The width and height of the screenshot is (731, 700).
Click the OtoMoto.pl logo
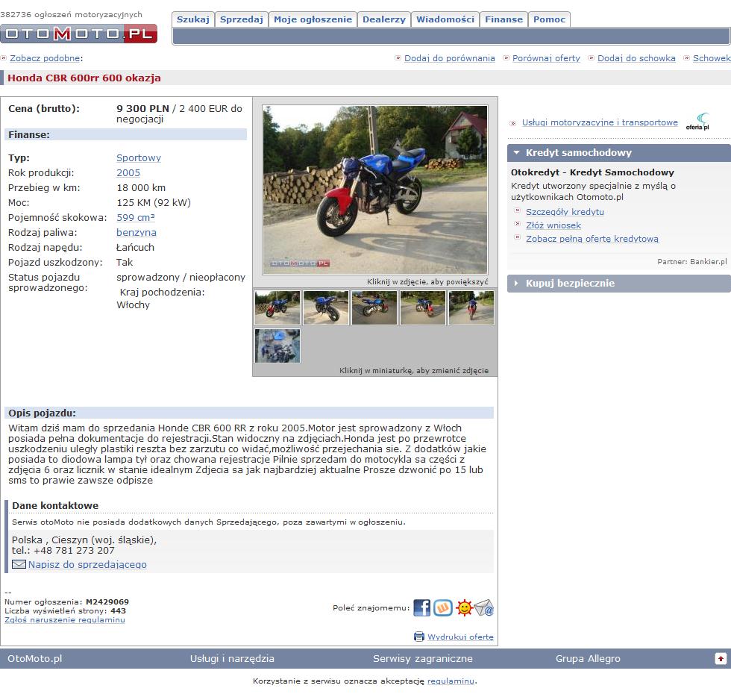tap(79, 34)
